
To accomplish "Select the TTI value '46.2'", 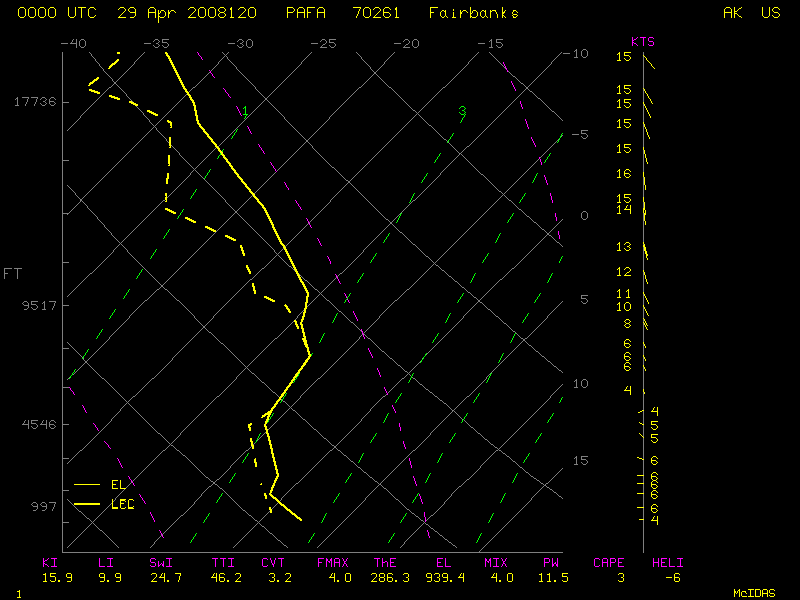I will [226, 578].
